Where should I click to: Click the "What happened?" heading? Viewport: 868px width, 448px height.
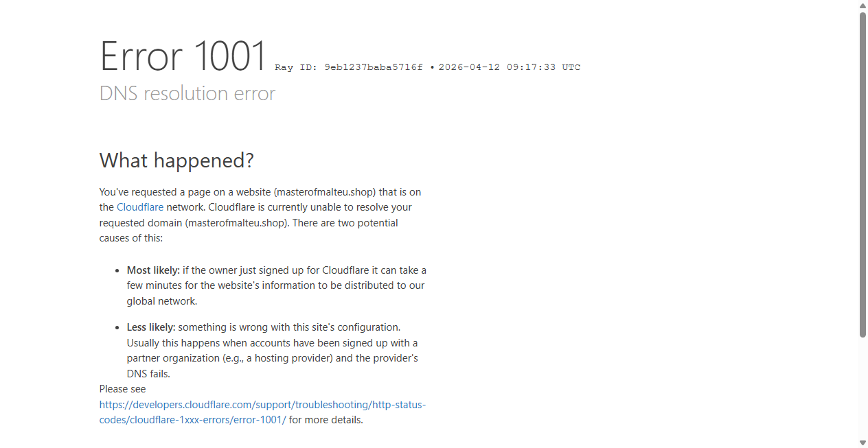pyautogui.click(x=176, y=161)
